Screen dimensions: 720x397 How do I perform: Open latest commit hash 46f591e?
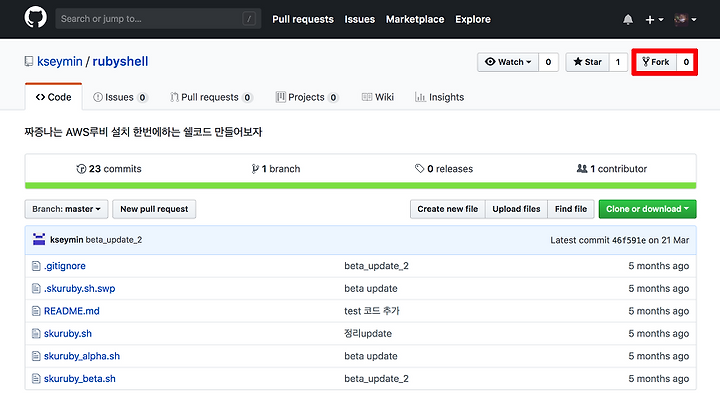pos(629,240)
